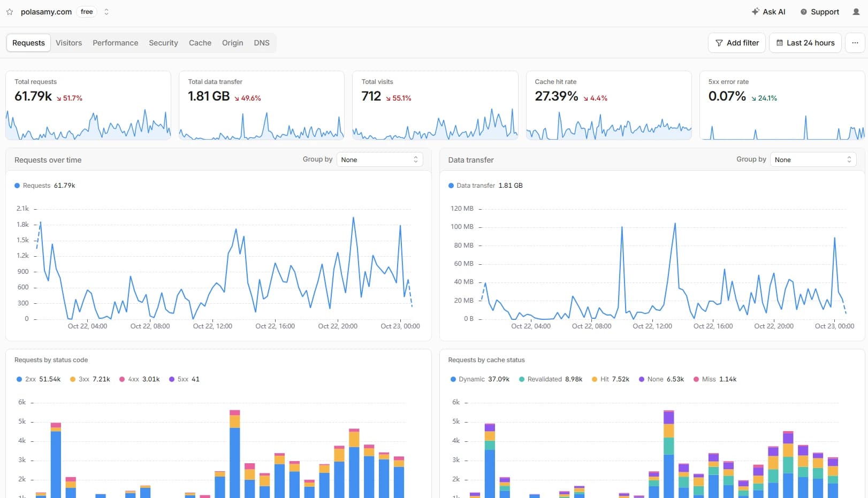This screenshot has width=868, height=498.
Task: Open the Total data transfer summary card
Action: pyautogui.click(x=262, y=105)
